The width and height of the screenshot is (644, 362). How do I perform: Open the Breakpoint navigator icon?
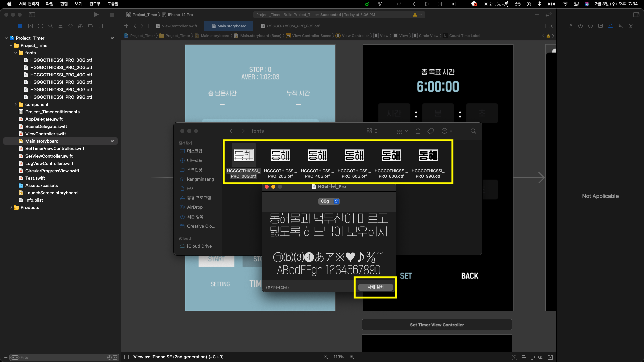tap(91, 26)
